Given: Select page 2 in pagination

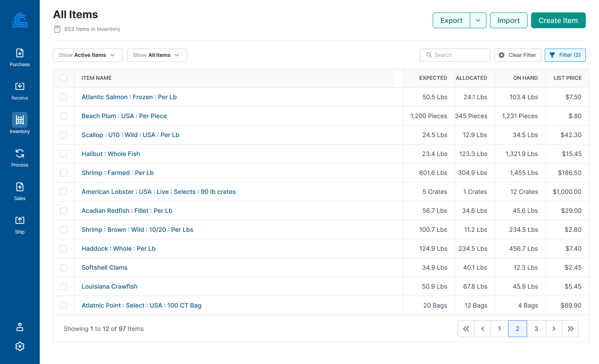Looking at the screenshot, I should pyautogui.click(x=517, y=329).
